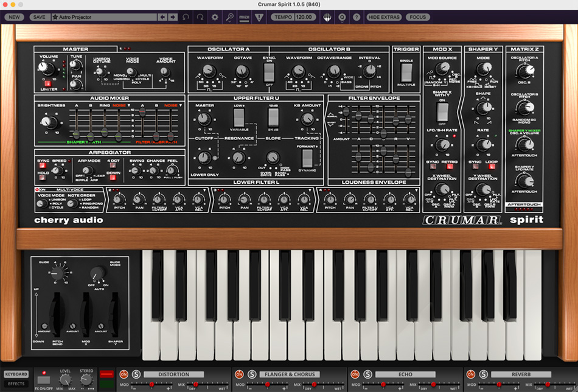Open the Q quality icon

coord(342,17)
